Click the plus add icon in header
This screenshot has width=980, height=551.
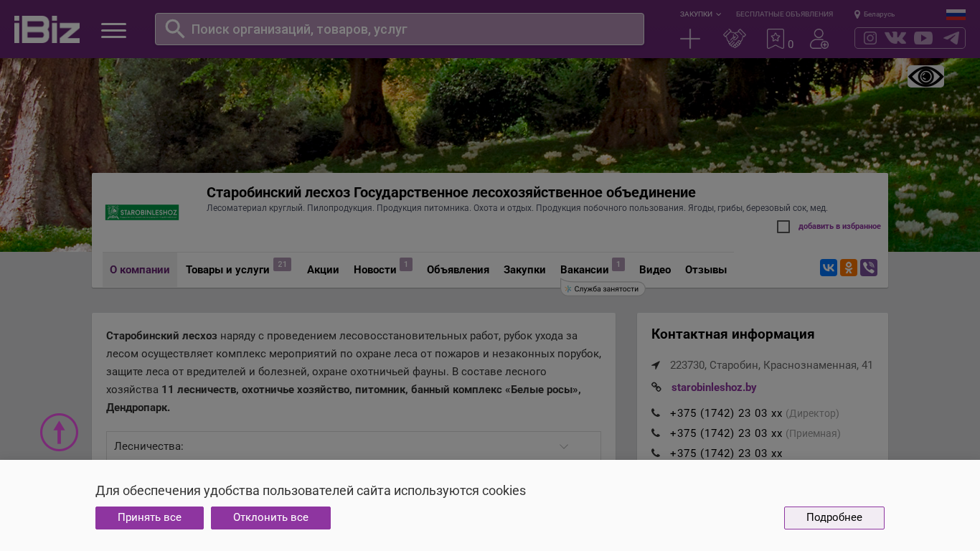(690, 39)
